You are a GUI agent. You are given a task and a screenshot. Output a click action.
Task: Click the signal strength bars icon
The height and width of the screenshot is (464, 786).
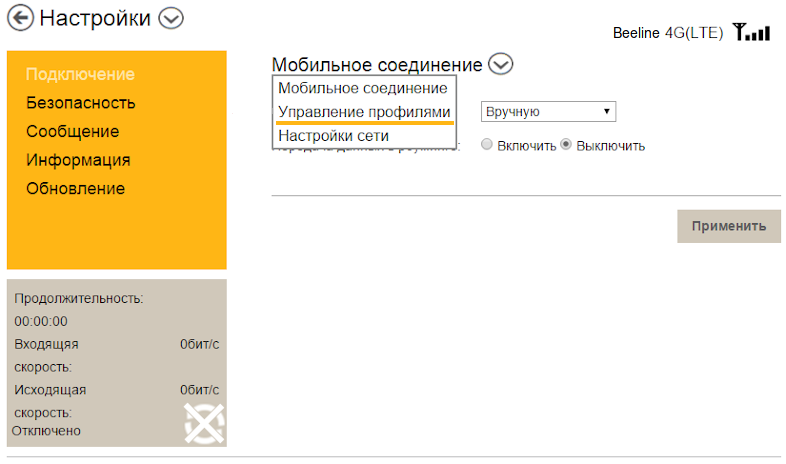pyautogui.click(x=751, y=33)
